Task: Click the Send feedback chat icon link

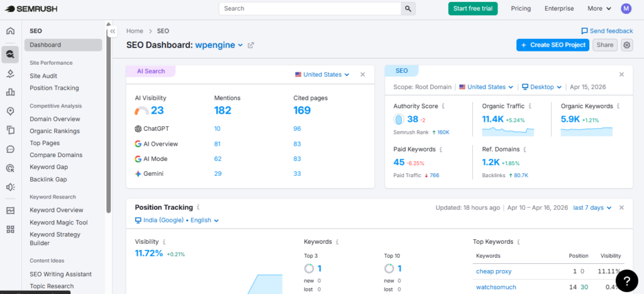Action: pyautogui.click(x=607, y=31)
